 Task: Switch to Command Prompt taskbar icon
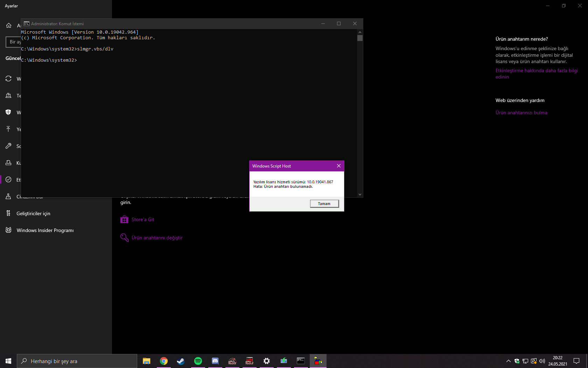[301, 361]
